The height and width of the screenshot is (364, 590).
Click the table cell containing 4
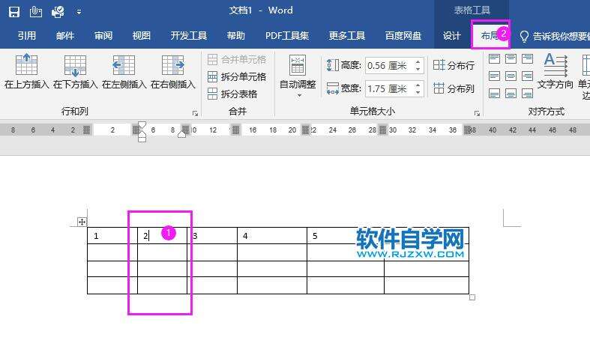coord(272,236)
